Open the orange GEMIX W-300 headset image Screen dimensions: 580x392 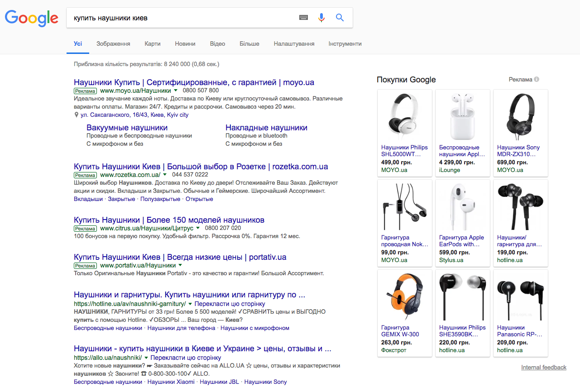[404, 296]
